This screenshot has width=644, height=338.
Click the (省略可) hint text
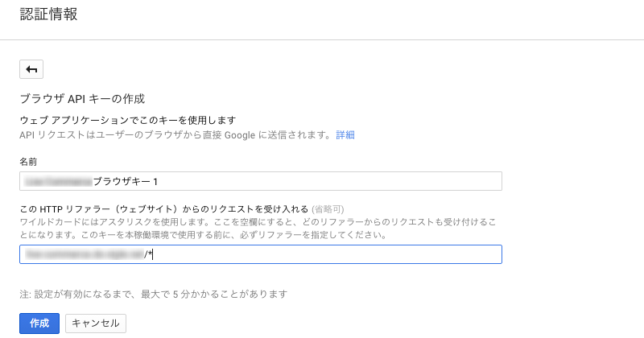(x=328, y=209)
